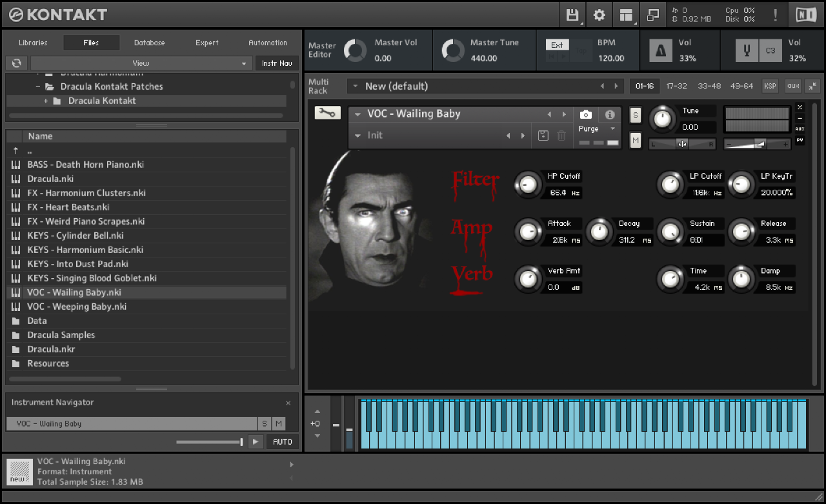
Task: Click the refresh icon in browser
Action: [16, 63]
